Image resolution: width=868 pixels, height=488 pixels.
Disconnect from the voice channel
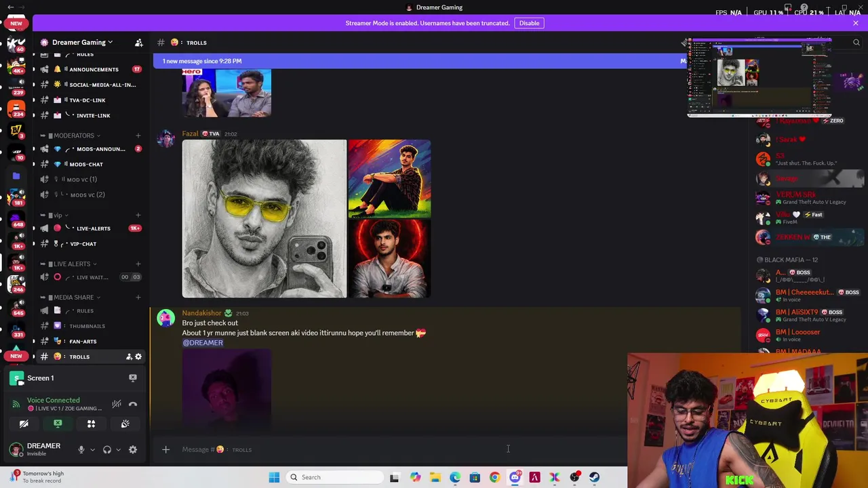(133, 404)
